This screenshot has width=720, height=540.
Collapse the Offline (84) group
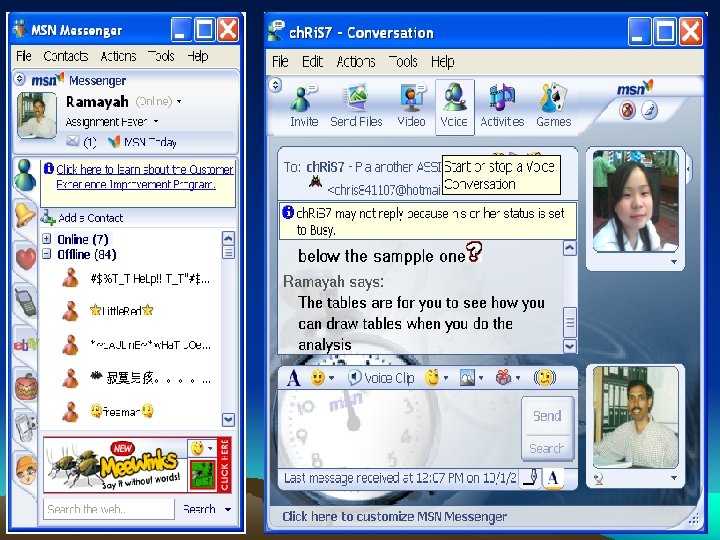tap(46, 253)
